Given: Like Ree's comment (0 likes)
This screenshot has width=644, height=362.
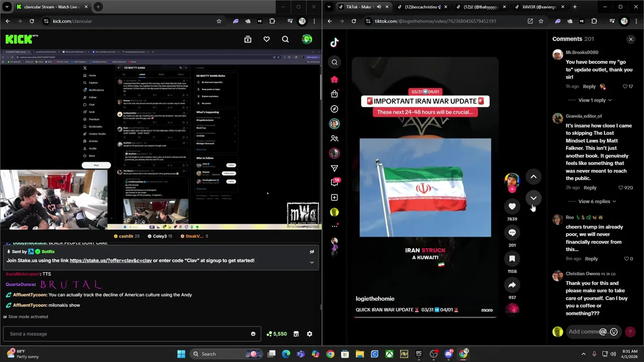Looking at the screenshot, I should (626, 258).
